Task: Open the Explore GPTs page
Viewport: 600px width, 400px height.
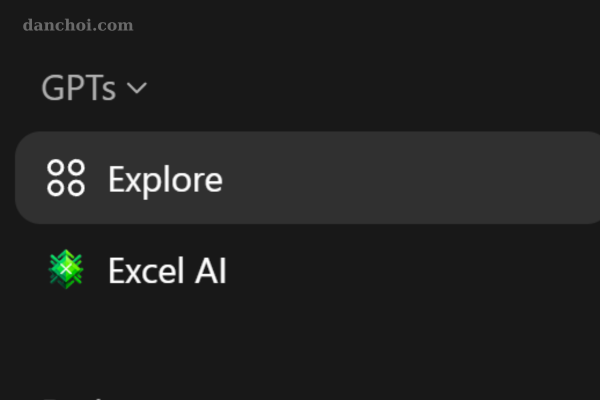Action: pos(165,179)
